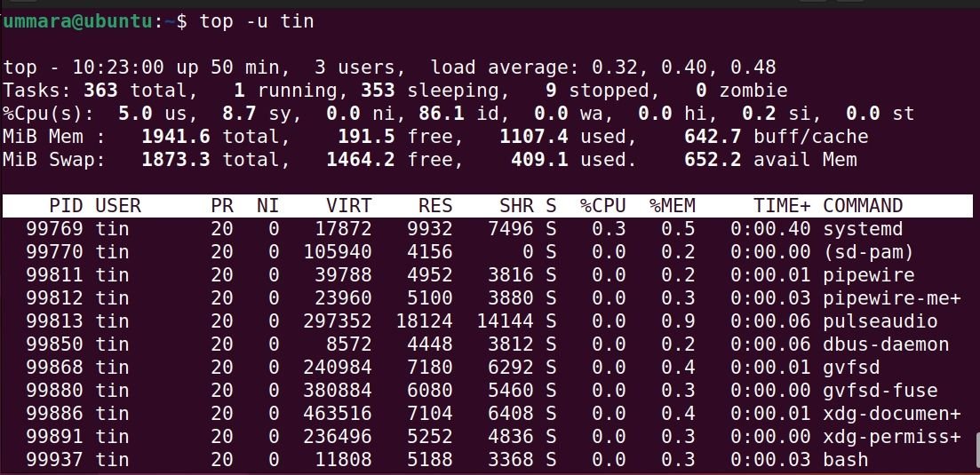Click the '1464.2 free' swap value
This screenshot has width=980, height=475.
click(x=395, y=160)
